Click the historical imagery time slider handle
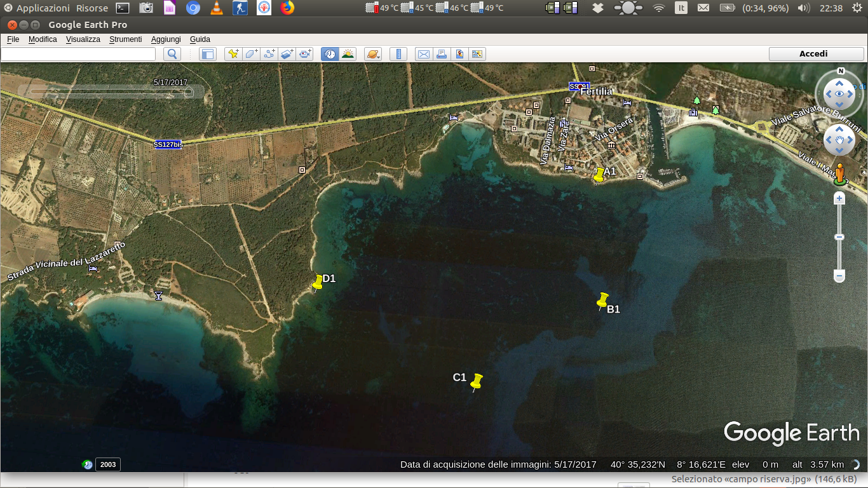 [188, 92]
